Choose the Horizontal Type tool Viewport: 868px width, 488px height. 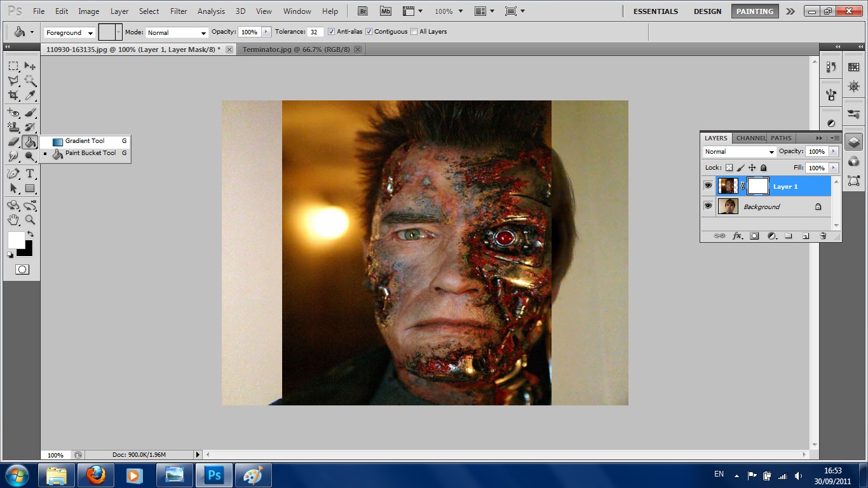pos(30,173)
